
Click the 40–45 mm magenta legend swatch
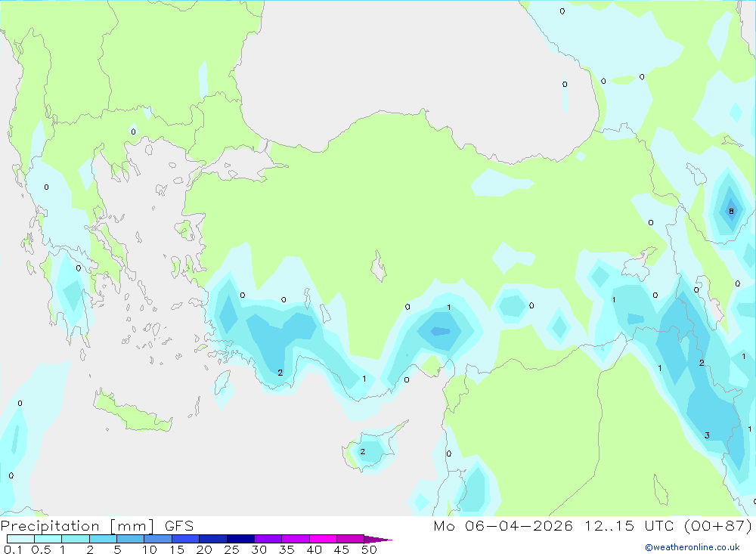[323, 539]
